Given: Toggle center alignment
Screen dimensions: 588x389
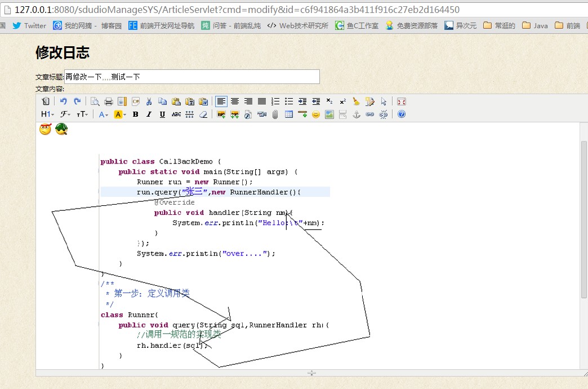Looking at the screenshot, I should coord(235,101).
